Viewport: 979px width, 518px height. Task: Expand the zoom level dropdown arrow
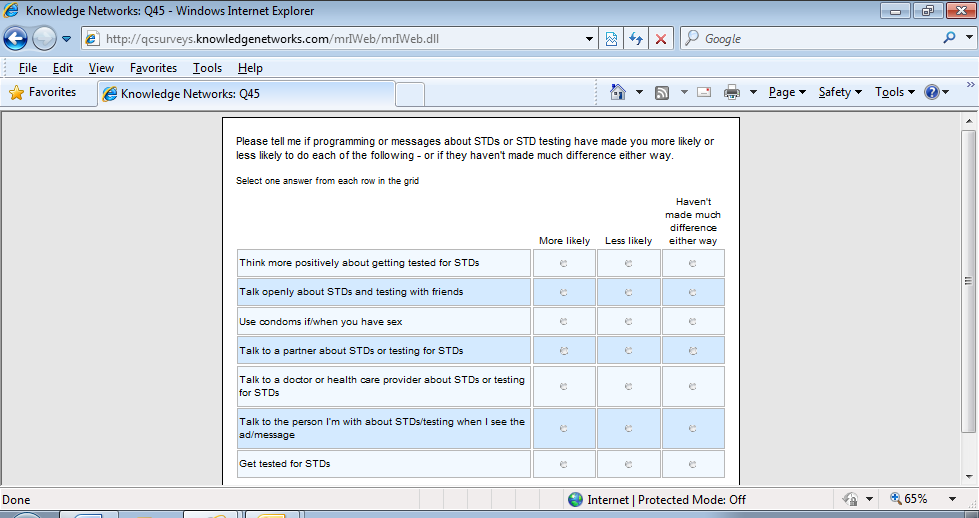tap(952, 499)
